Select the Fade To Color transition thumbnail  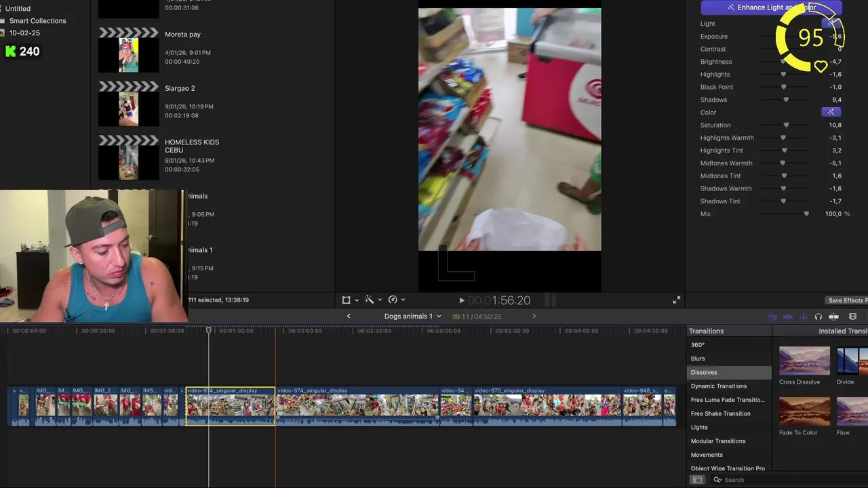804,411
